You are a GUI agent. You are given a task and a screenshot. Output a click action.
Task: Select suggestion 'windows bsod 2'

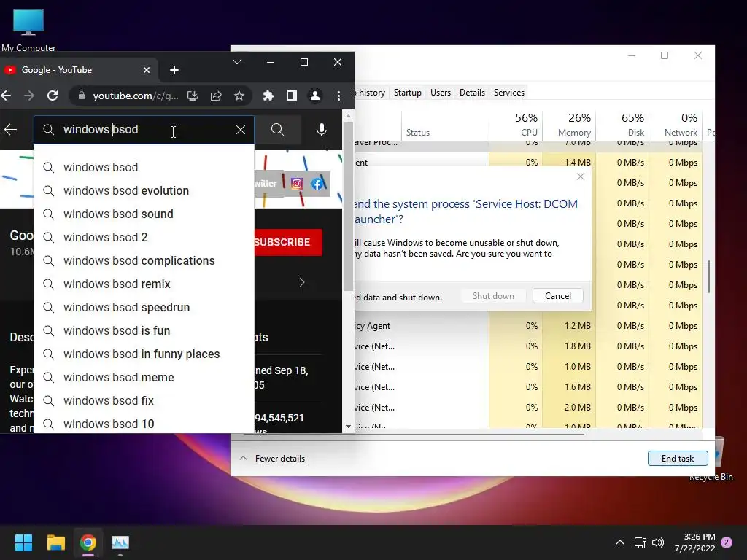tap(144, 237)
